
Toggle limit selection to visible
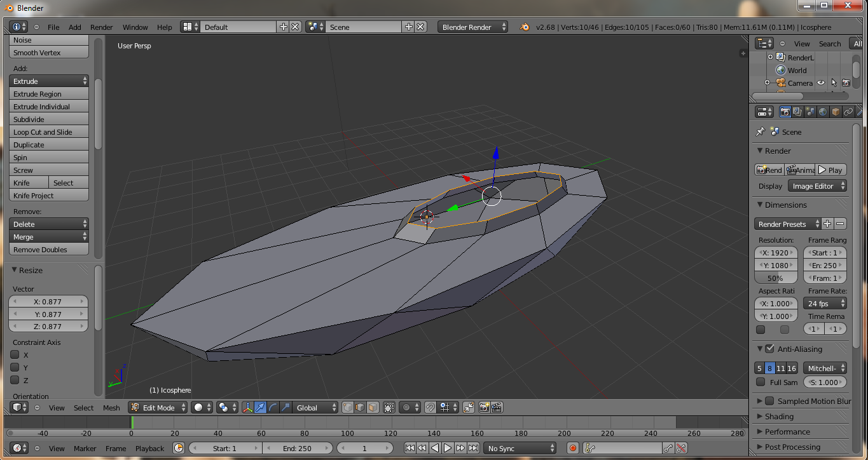[x=389, y=407]
